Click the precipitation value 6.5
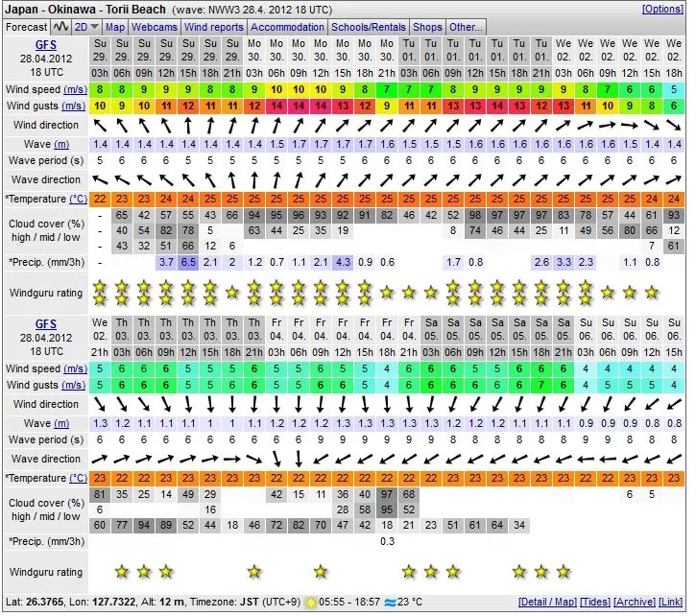This screenshot has height=616, width=696. (188, 262)
